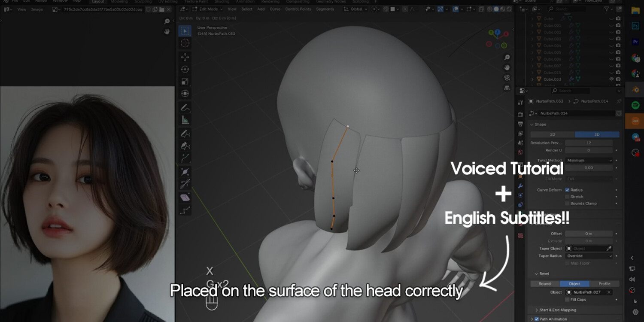Open the Control Points menu

pyautogui.click(x=298, y=9)
